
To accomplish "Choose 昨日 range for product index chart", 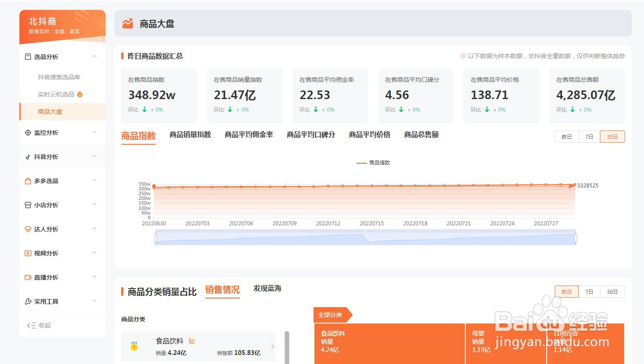I will coord(566,137).
